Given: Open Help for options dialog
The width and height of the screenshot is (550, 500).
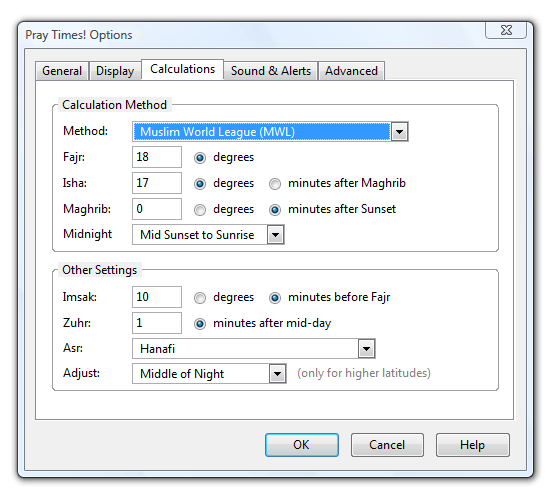Looking at the screenshot, I should (x=472, y=445).
